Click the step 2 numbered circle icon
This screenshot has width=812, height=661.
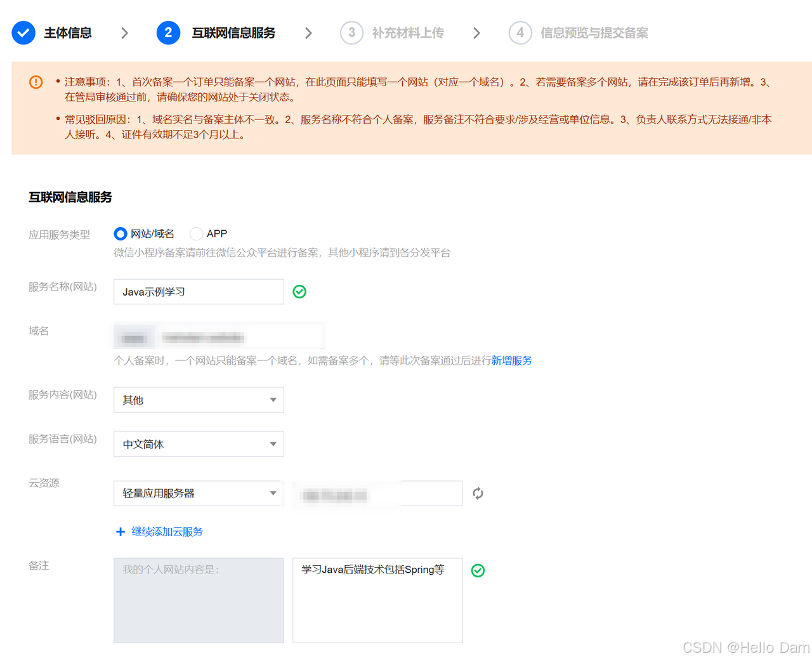168,32
